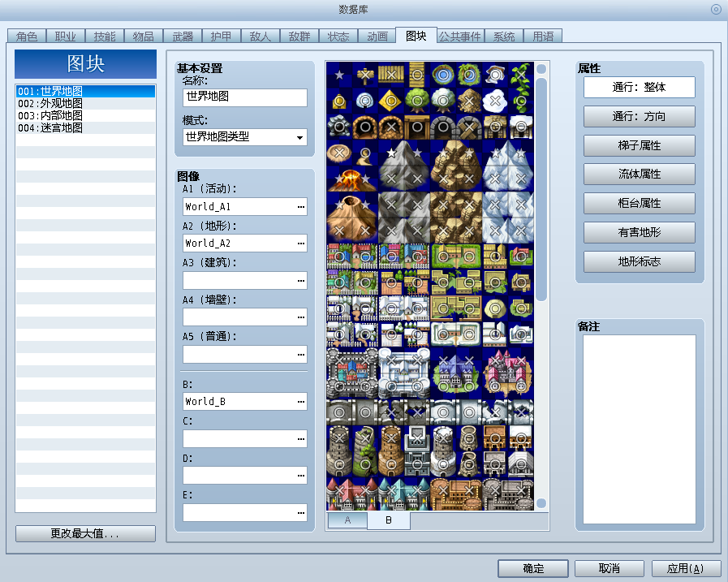This screenshot has height=582, width=728.
Task: Click the 更改最大值... button
Action: click(x=85, y=533)
